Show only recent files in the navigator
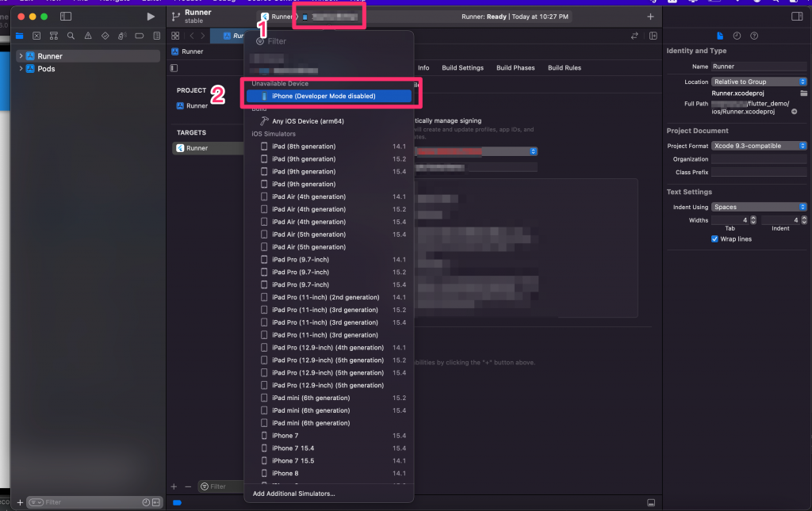This screenshot has height=511, width=812. [146, 502]
